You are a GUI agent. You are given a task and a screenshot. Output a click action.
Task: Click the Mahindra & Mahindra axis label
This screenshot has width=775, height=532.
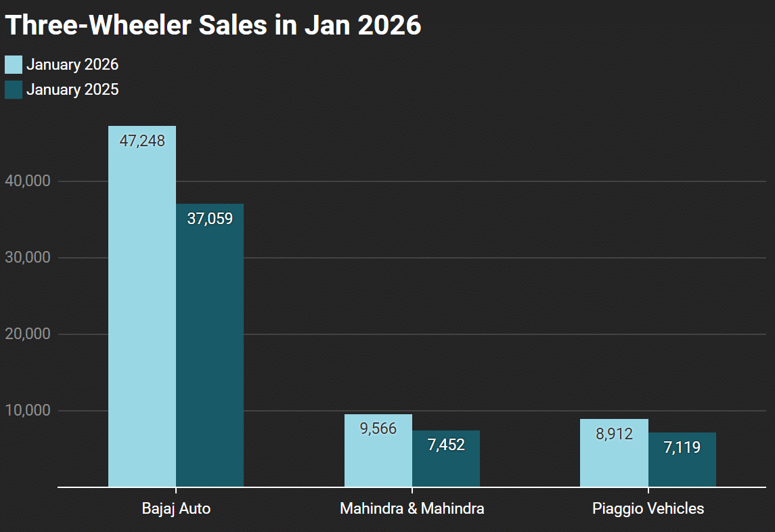[x=412, y=509]
